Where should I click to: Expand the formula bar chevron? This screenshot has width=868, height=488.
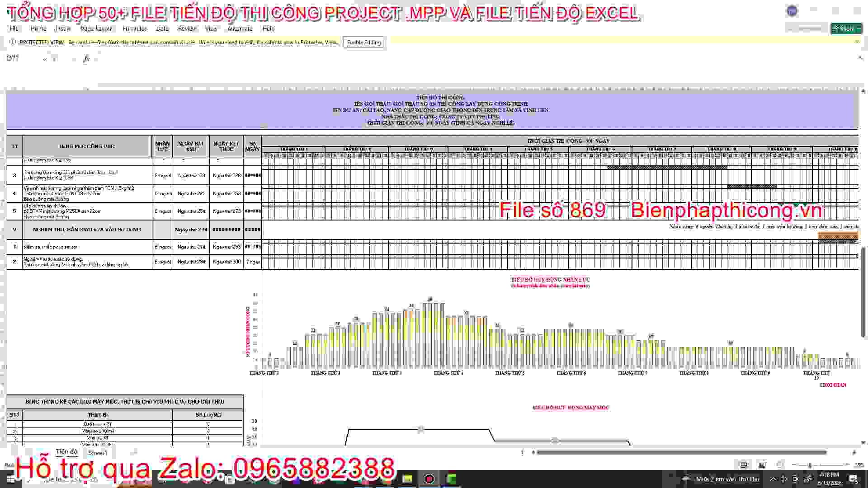[x=860, y=58]
